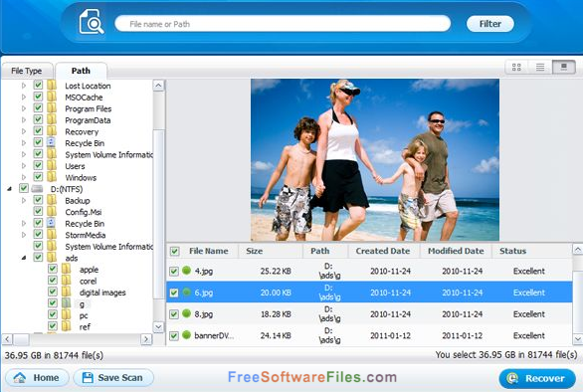Sort by Modified Date column header
This screenshot has height=392, width=583.
coord(456,251)
